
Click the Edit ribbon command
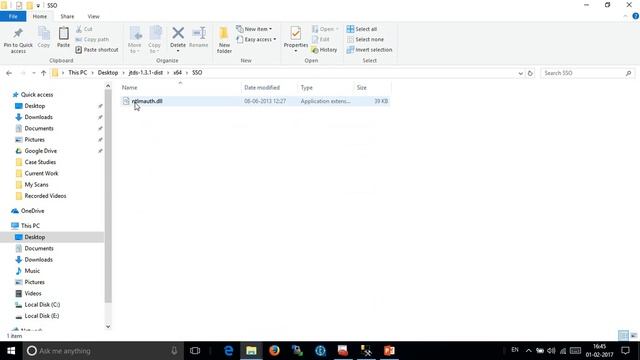320,39
